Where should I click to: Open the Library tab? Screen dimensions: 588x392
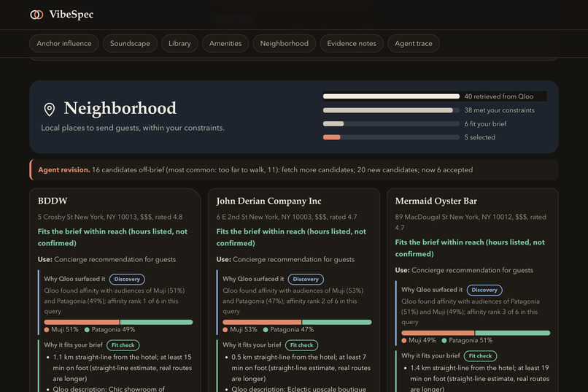pos(179,44)
